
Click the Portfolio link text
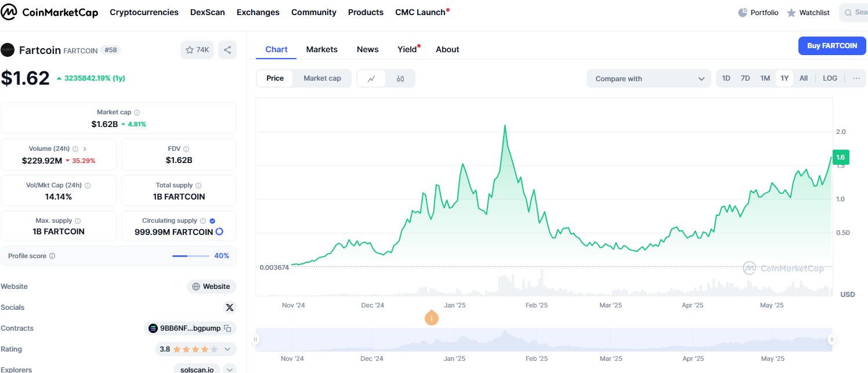click(765, 12)
